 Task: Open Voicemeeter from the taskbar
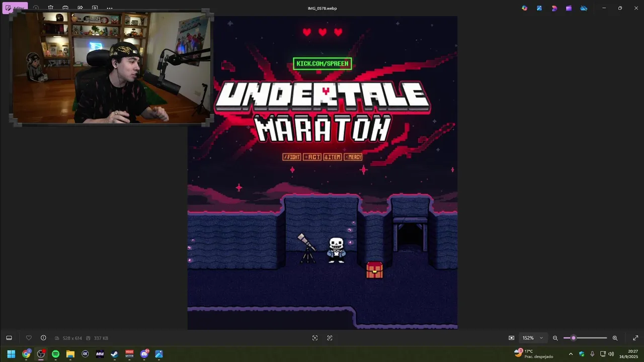(129, 354)
